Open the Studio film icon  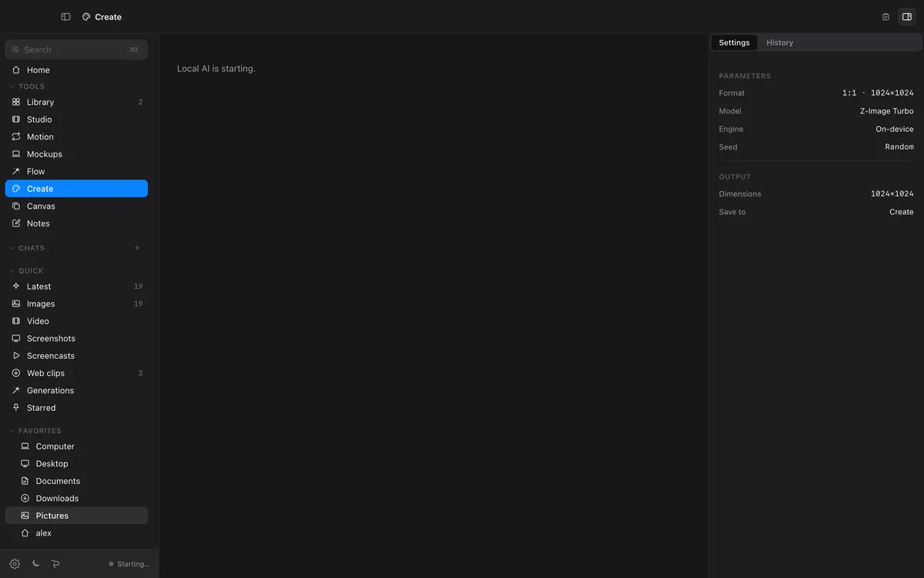click(16, 119)
